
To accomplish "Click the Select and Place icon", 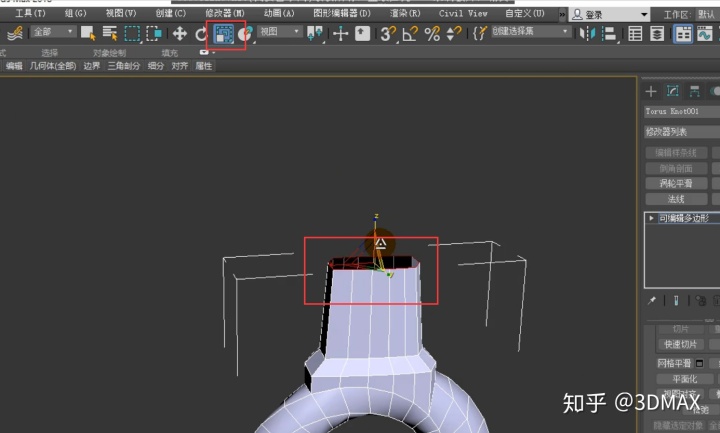I will [x=246, y=34].
